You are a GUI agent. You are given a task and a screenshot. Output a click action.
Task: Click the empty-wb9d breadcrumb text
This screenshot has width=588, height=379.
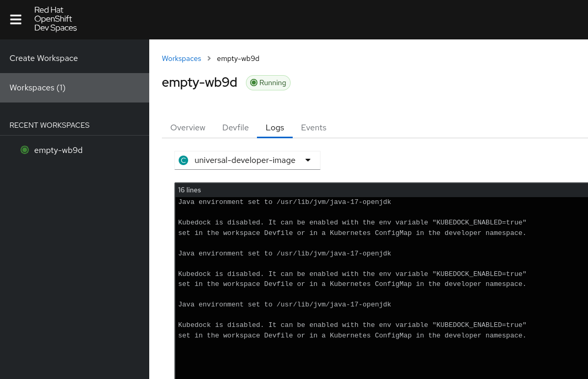(x=238, y=58)
